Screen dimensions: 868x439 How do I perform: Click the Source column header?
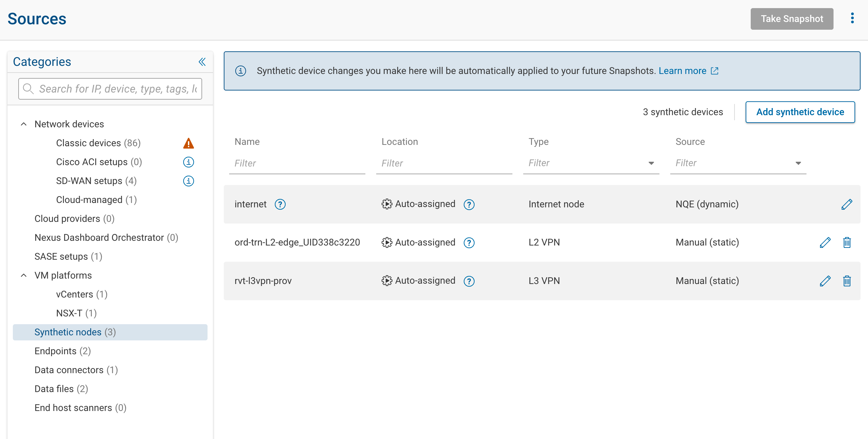(x=690, y=142)
